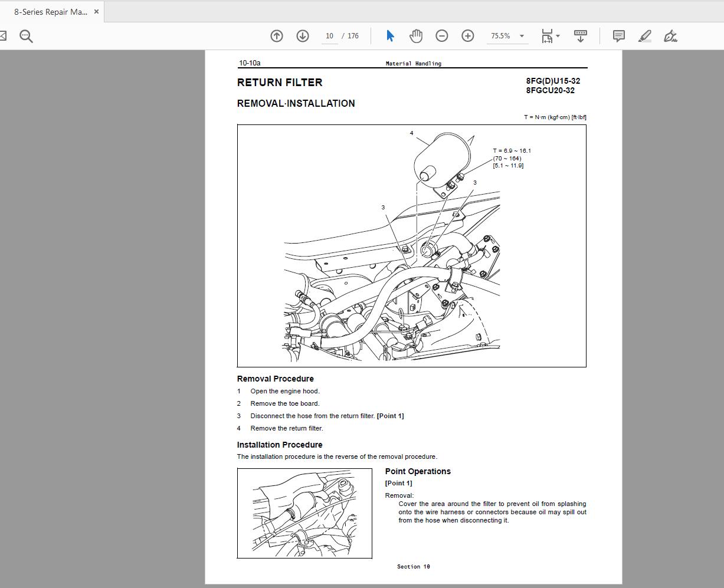724x588 pixels.
Task: Go to next page with down arrow
Action: tap(303, 36)
